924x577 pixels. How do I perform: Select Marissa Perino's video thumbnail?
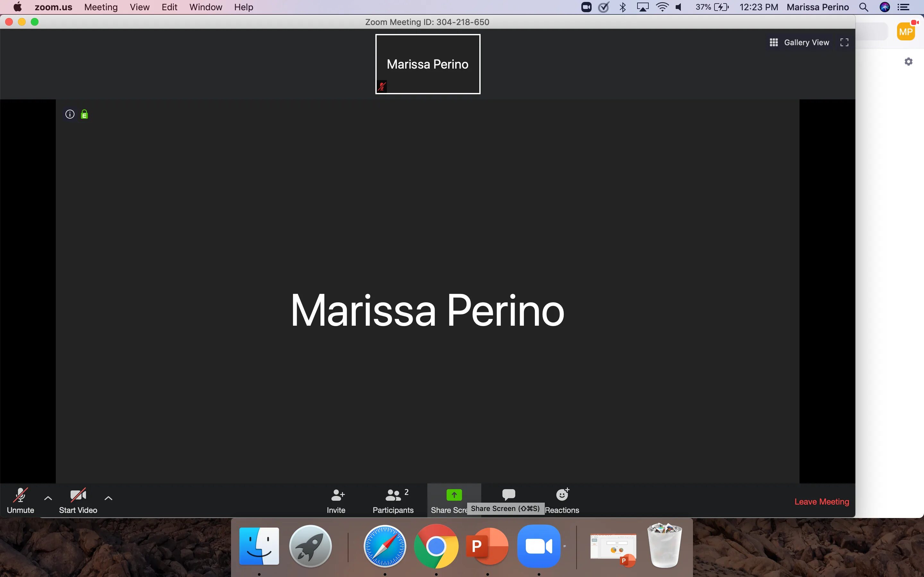pyautogui.click(x=428, y=64)
